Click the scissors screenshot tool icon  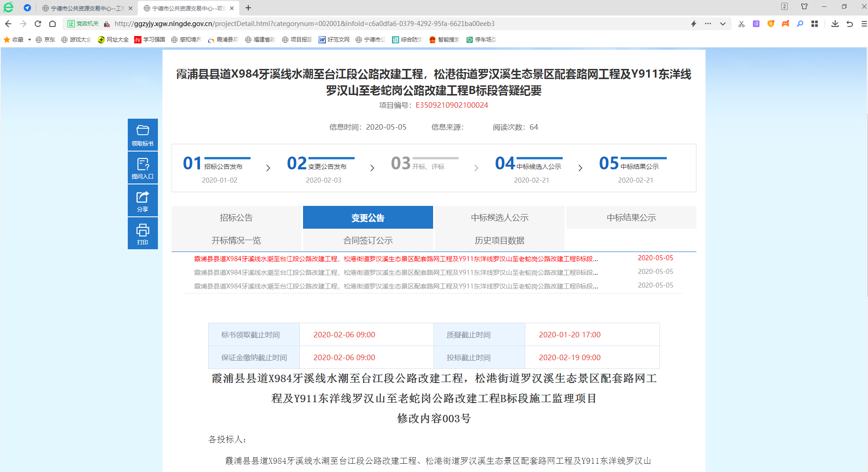(x=742, y=24)
